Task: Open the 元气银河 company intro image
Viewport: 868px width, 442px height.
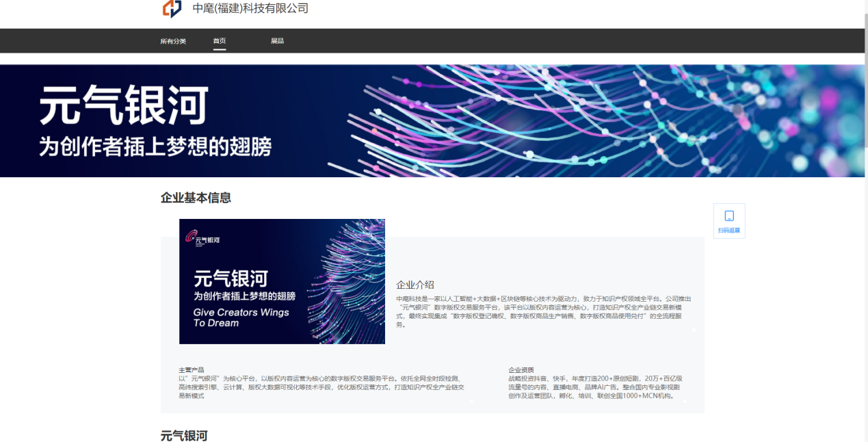Action: click(x=282, y=281)
